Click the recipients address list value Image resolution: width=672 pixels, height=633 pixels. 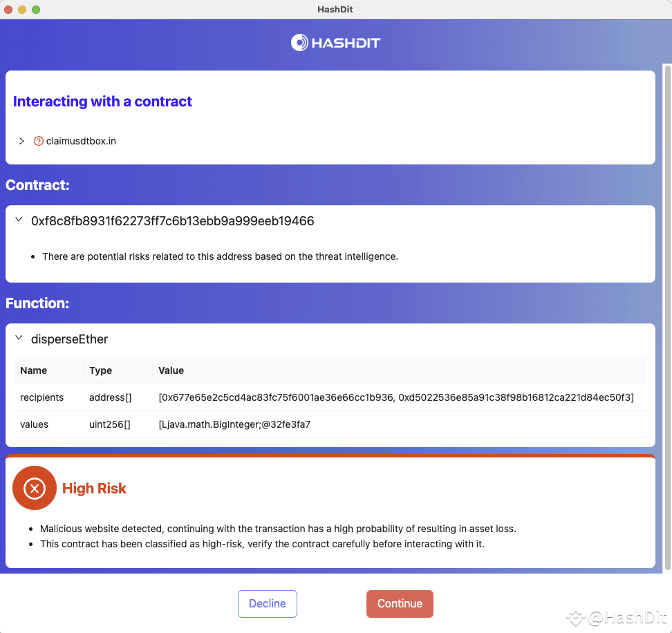[396, 397]
